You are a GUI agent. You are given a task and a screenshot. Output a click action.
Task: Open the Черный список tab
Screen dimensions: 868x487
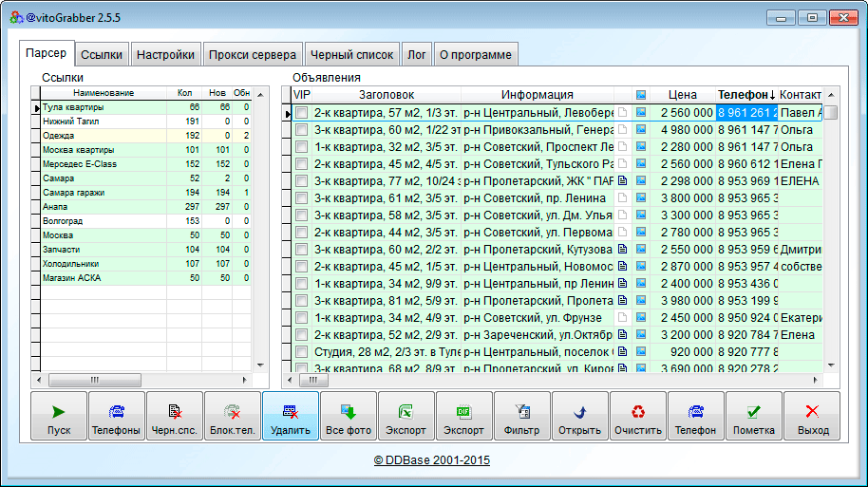coord(352,55)
